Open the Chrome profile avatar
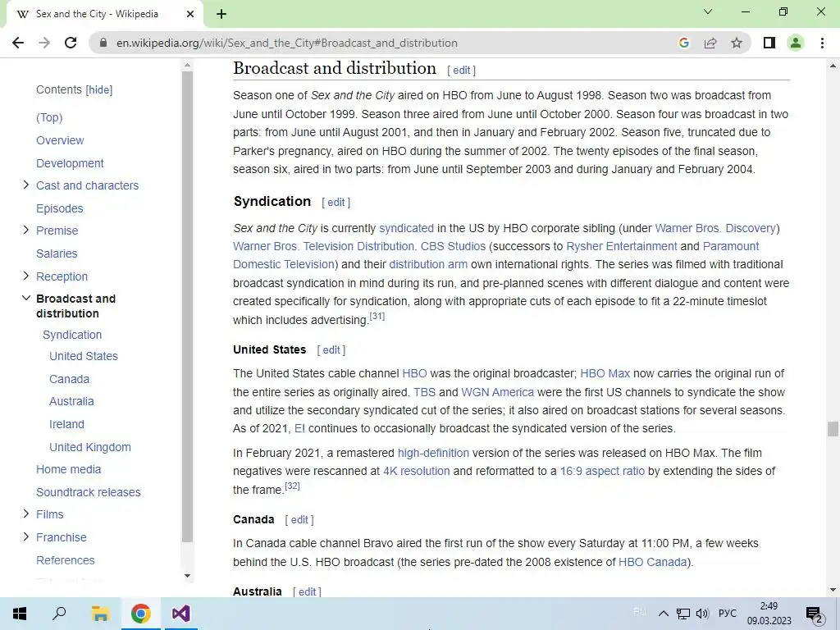 pyautogui.click(x=796, y=43)
